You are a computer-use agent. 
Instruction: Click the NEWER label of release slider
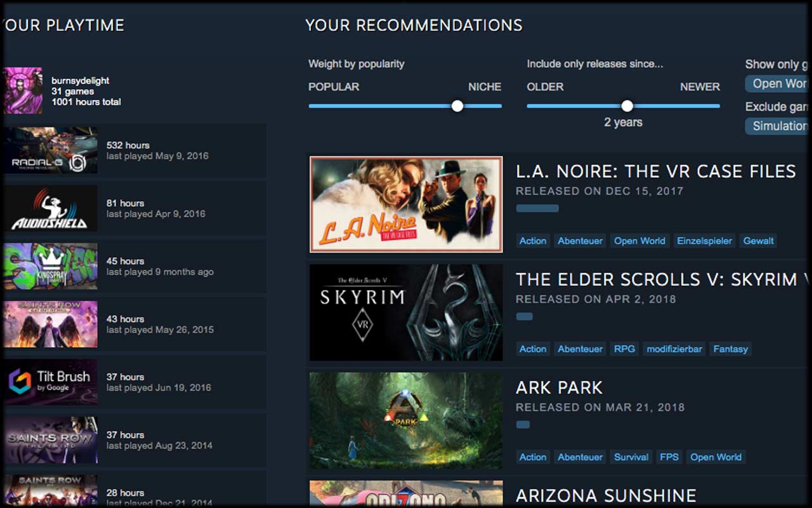click(x=700, y=87)
